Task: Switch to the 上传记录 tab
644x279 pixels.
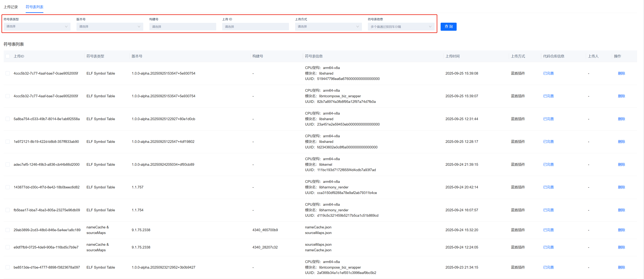Action: pos(11,7)
